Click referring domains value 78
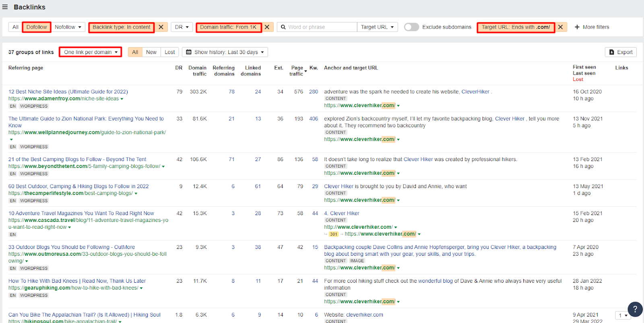644x323 pixels. (231, 91)
